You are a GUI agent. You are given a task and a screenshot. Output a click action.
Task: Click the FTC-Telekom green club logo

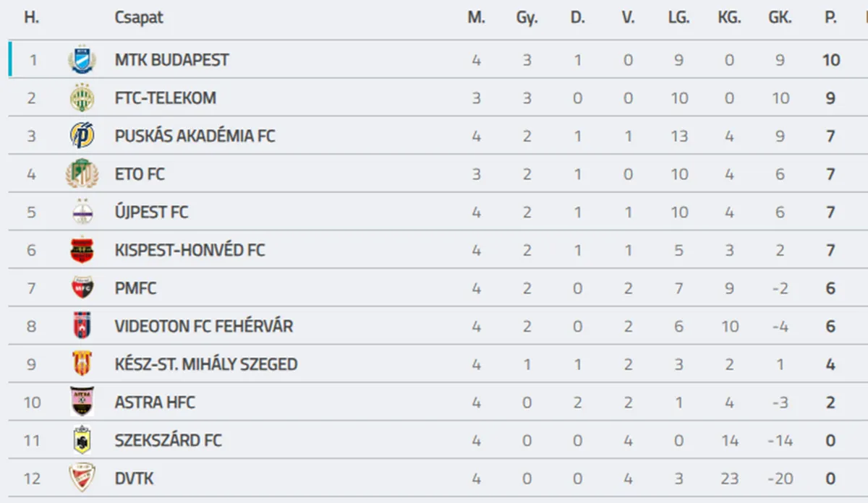pos(82,98)
